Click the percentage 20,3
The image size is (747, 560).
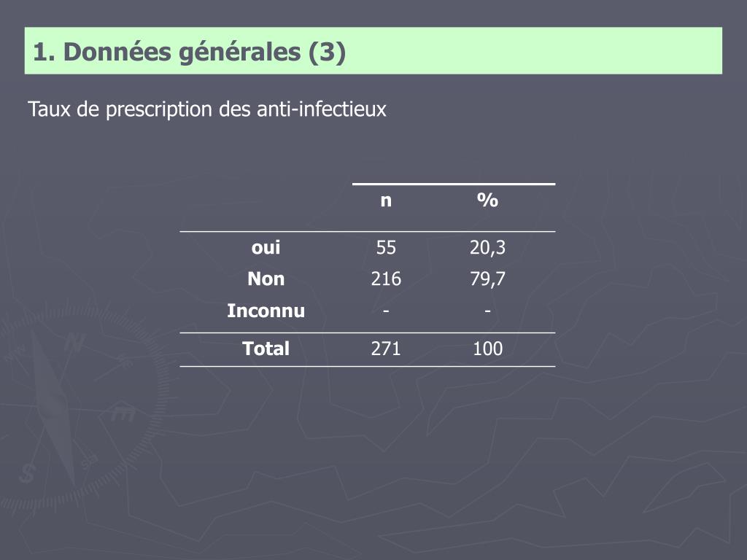(487, 248)
